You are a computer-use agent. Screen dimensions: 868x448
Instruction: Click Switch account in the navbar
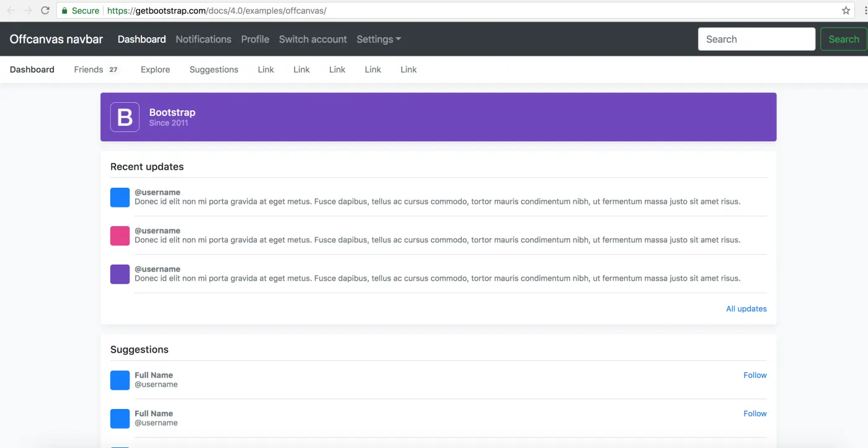(313, 39)
